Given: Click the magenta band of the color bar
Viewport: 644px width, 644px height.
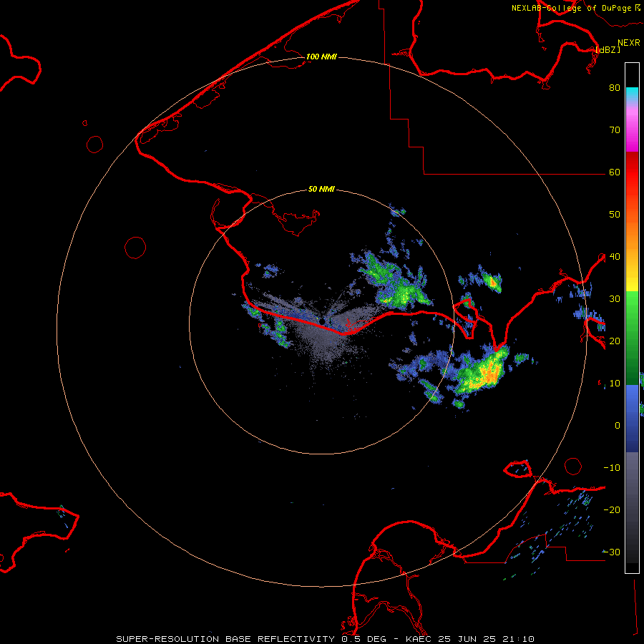Looking at the screenshot, I should tap(632, 130).
